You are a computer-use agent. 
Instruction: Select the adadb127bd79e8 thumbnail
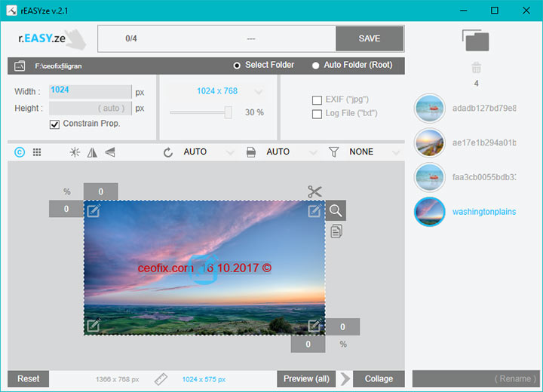(x=429, y=109)
